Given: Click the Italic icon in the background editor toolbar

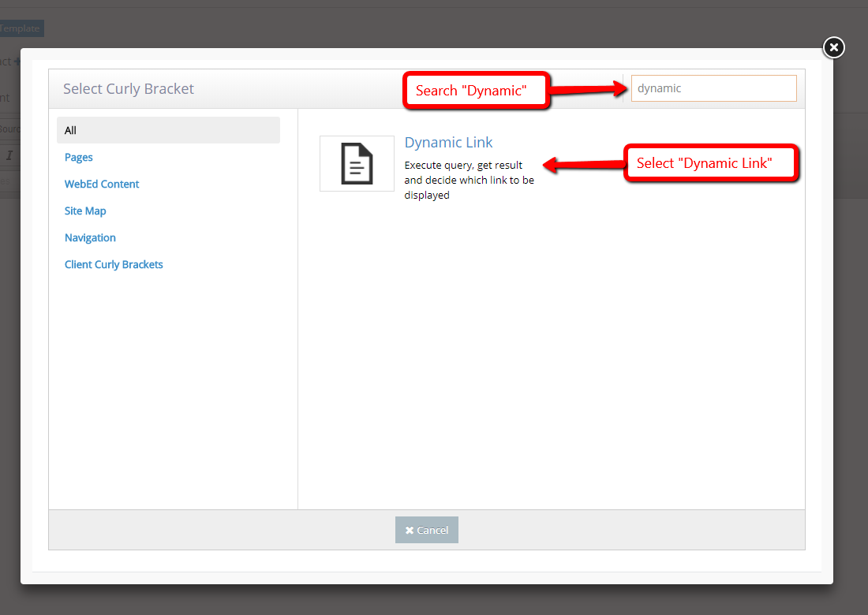Looking at the screenshot, I should [11, 157].
